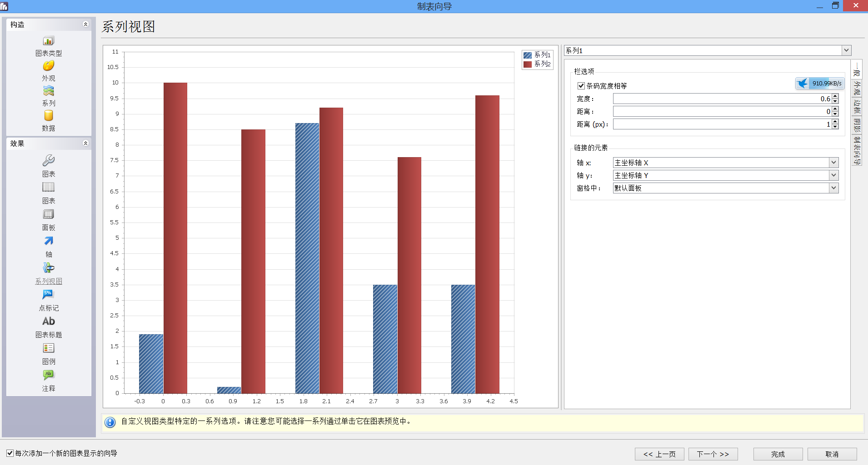Select the 图表标题 chart titles icon
Viewport: 868px width, 465px height.
pyautogui.click(x=49, y=322)
